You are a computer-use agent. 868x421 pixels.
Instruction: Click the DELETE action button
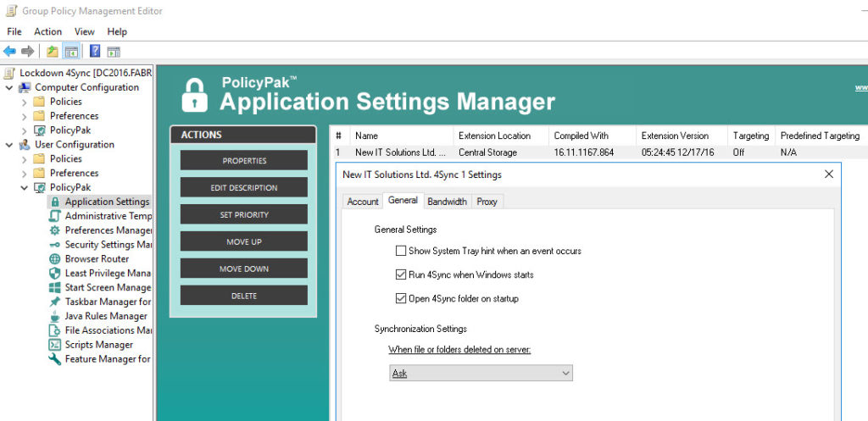(x=244, y=296)
